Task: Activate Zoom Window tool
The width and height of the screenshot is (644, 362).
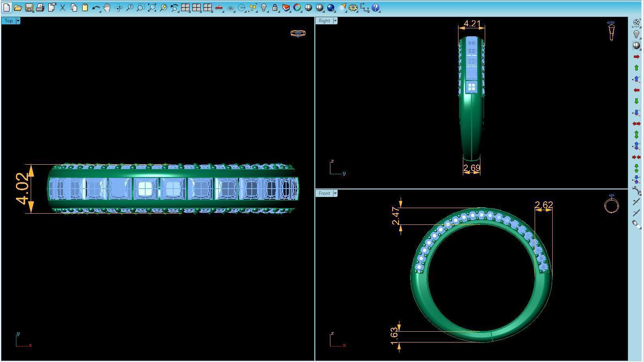Action: [x=141, y=8]
